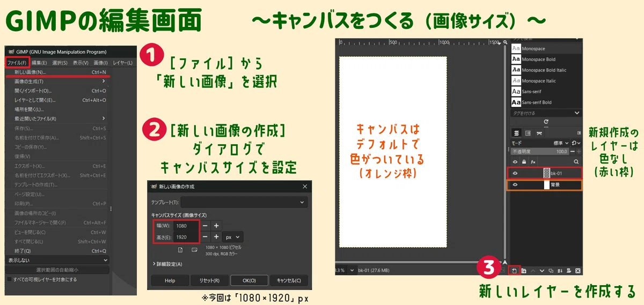Open the 表示(V) menu
Image resolution: width=644 pixels, height=305 pixels.
click(80, 63)
